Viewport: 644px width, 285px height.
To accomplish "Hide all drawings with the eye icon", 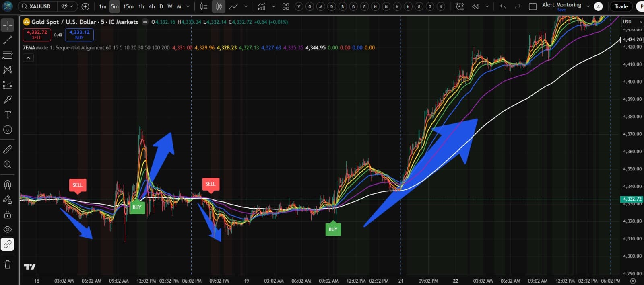I will click(x=8, y=230).
